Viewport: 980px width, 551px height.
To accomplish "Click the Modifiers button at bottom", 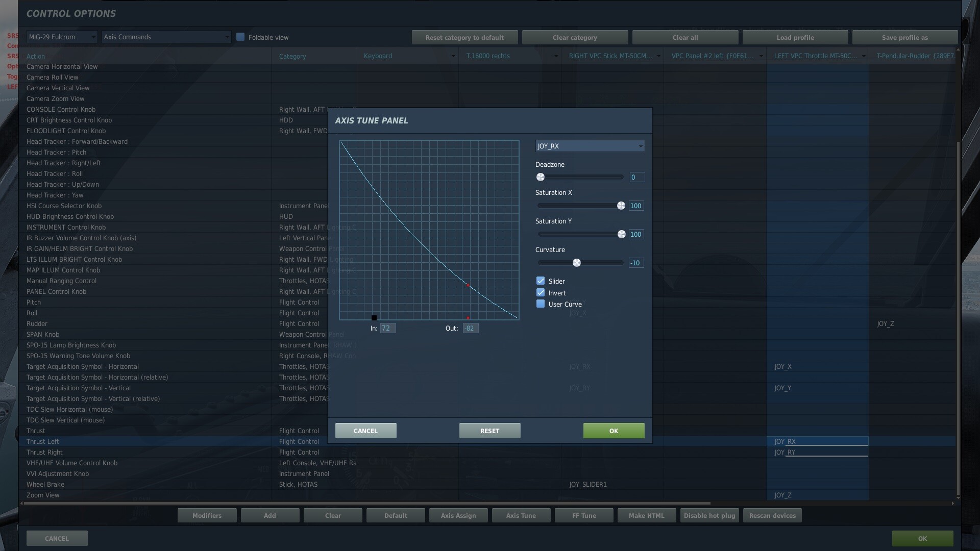I will pyautogui.click(x=207, y=515).
